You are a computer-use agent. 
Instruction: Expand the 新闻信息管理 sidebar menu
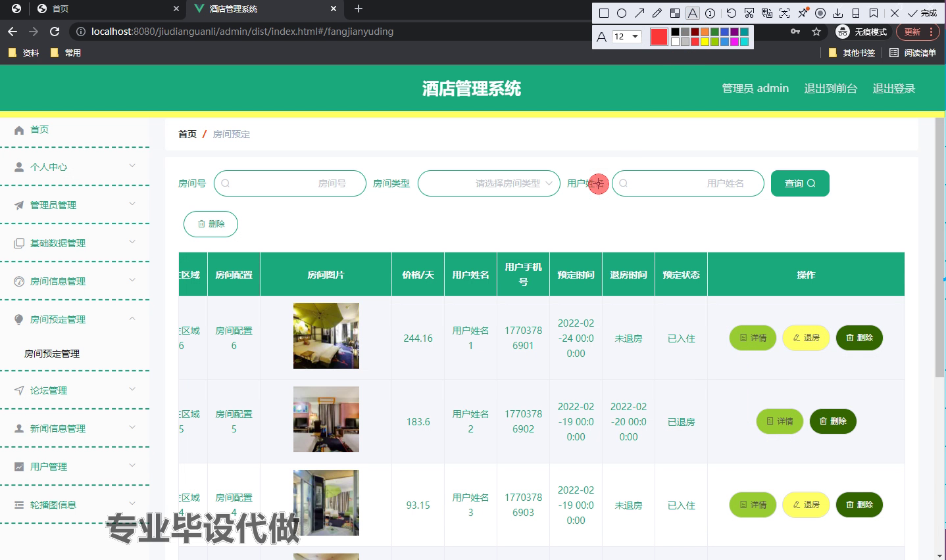tap(74, 429)
